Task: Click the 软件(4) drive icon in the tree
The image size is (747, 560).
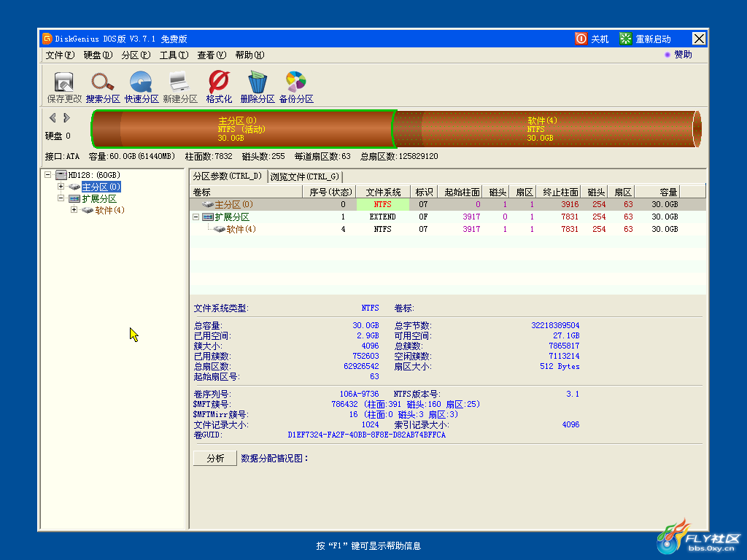Action: point(88,210)
